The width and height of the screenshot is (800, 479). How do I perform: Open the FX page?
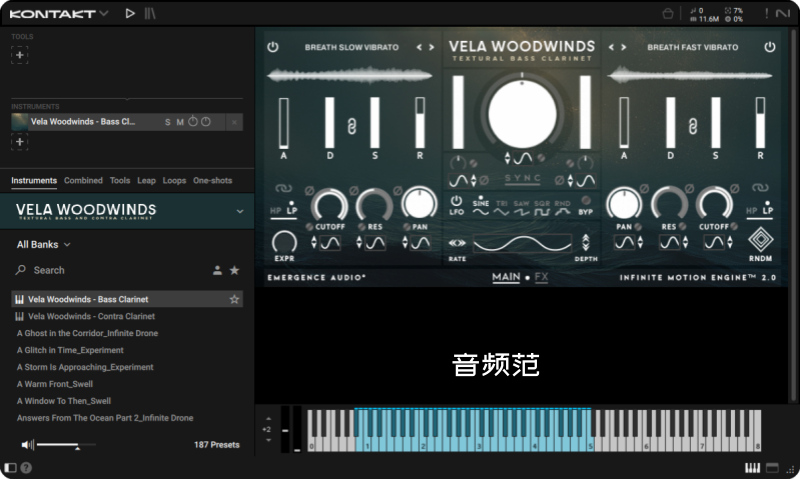click(x=541, y=277)
